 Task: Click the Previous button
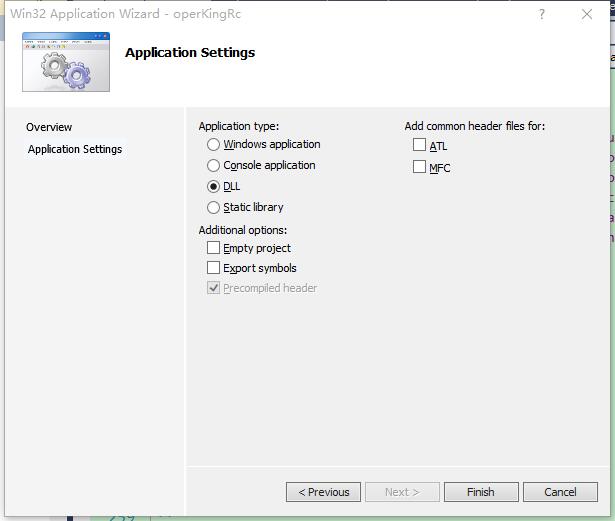[x=323, y=492]
